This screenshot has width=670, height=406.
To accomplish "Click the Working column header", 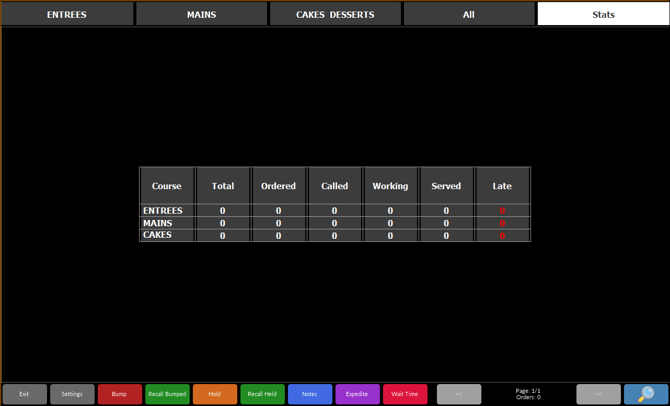I will pyautogui.click(x=390, y=186).
